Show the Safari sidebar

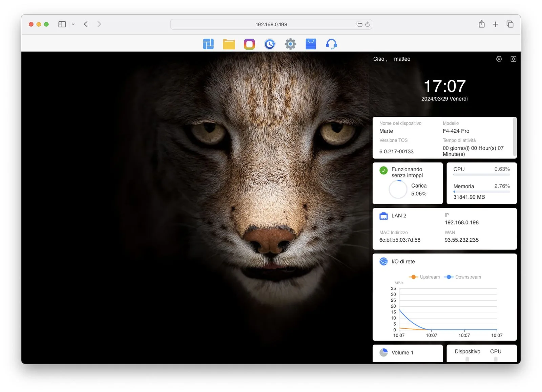click(x=62, y=24)
